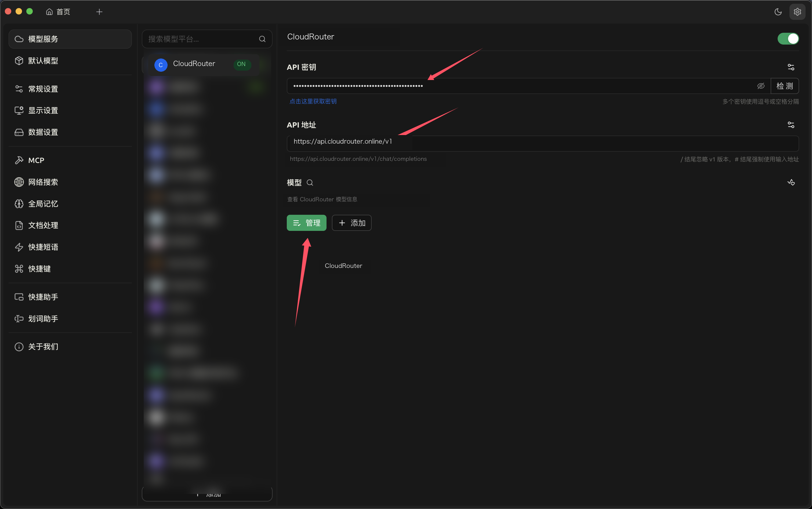Image resolution: width=812 pixels, height=509 pixels.
Task: Click the search icon next to 模型
Action: tap(310, 183)
